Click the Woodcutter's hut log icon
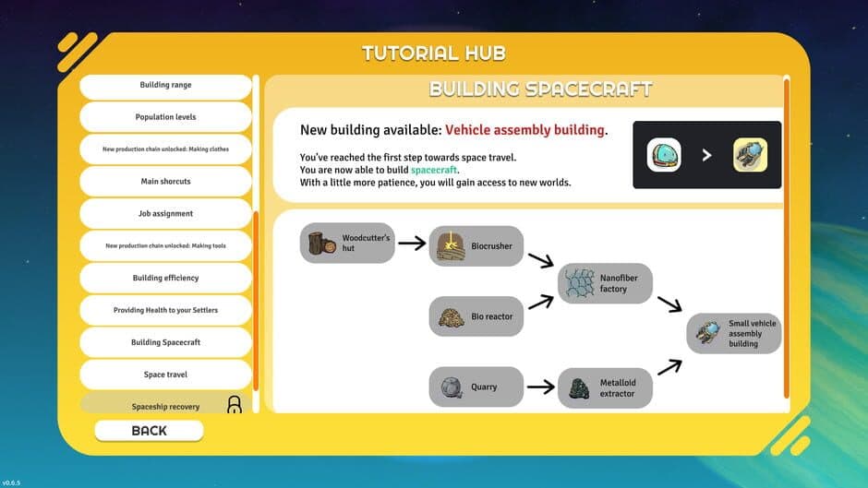Image resolution: width=868 pixels, height=488 pixels. pyautogui.click(x=321, y=244)
